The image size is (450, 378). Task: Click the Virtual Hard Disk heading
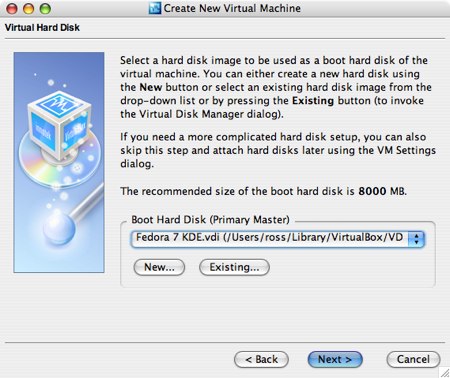(x=42, y=27)
